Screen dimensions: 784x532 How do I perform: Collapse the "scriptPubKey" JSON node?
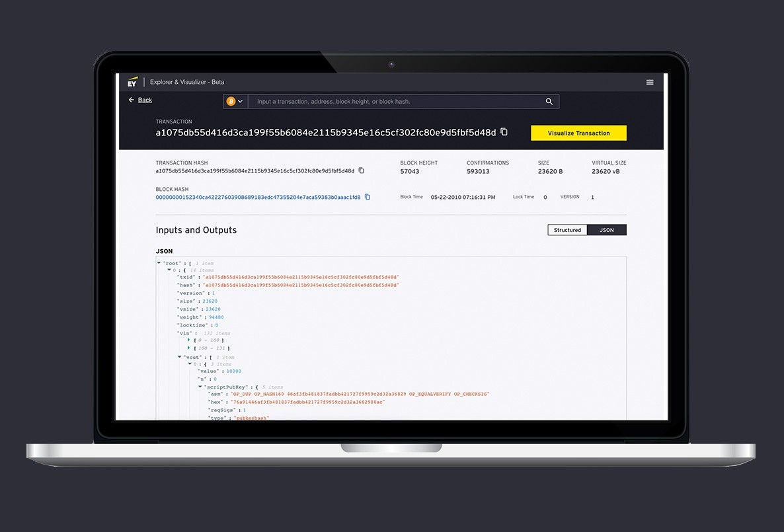pos(200,387)
